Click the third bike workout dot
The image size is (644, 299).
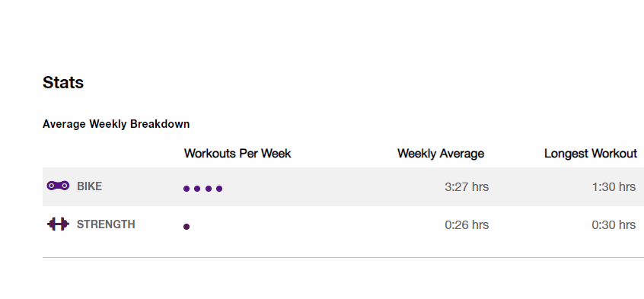tap(209, 189)
